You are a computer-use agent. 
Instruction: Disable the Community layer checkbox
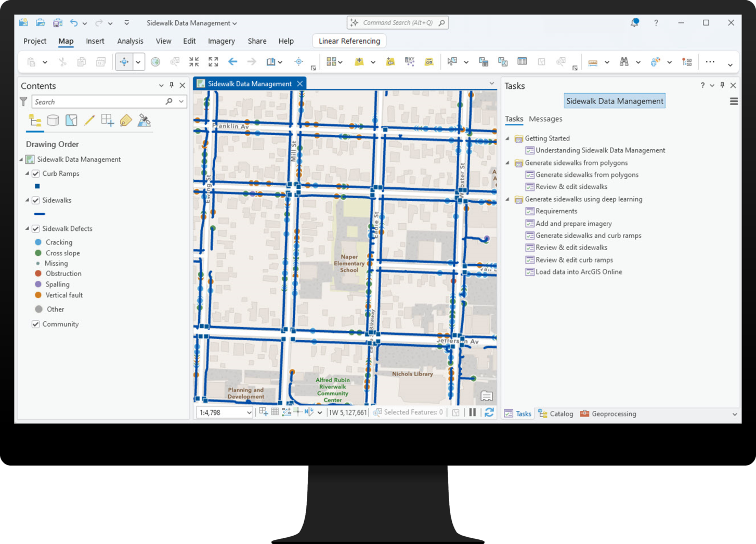[35, 323]
